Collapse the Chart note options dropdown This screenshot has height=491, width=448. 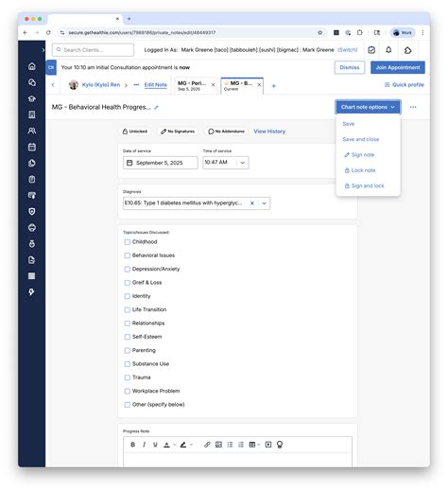point(368,107)
